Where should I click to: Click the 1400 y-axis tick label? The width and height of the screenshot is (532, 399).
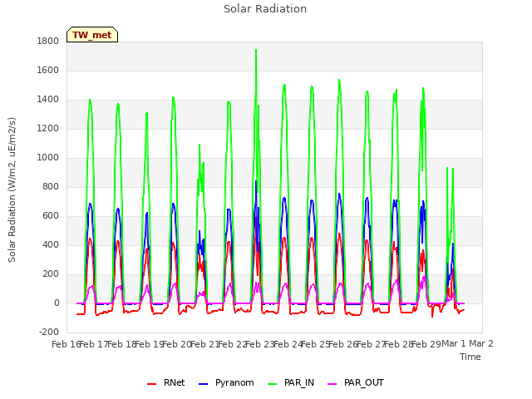[48, 100]
